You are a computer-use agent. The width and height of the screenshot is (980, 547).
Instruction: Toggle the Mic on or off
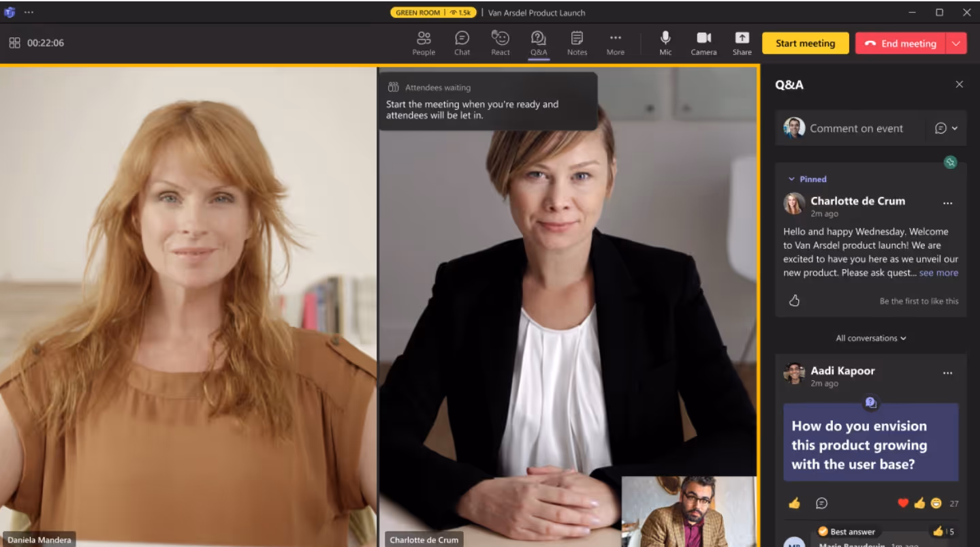(665, 43)
